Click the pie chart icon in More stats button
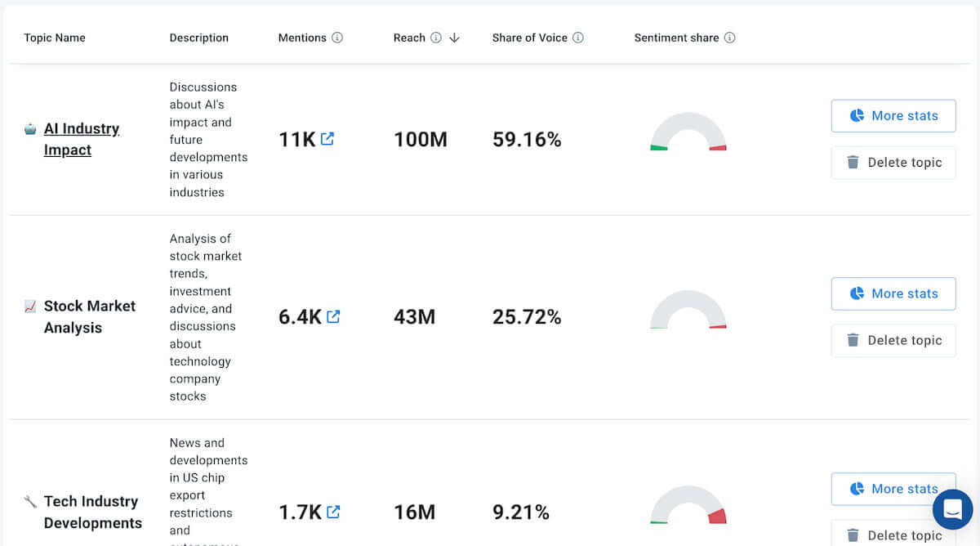Screen dimensions: 980x546 coord(856,115)
